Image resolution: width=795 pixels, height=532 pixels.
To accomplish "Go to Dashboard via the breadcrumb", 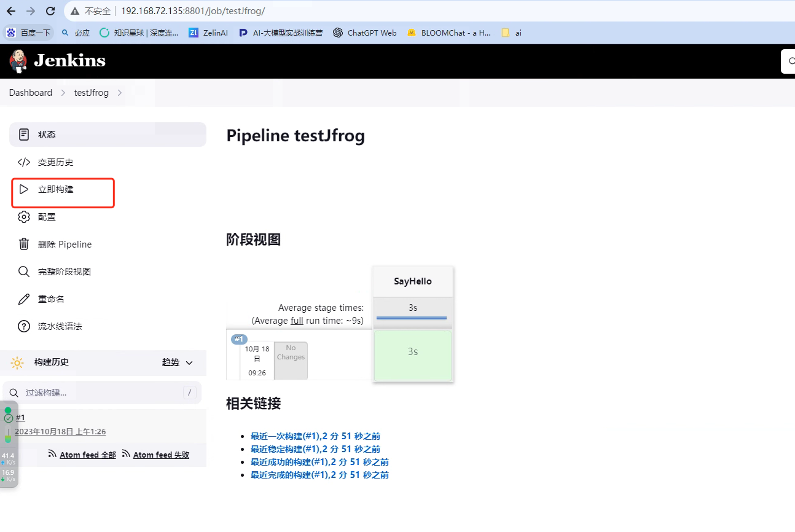I will click(x=31, y=92).
